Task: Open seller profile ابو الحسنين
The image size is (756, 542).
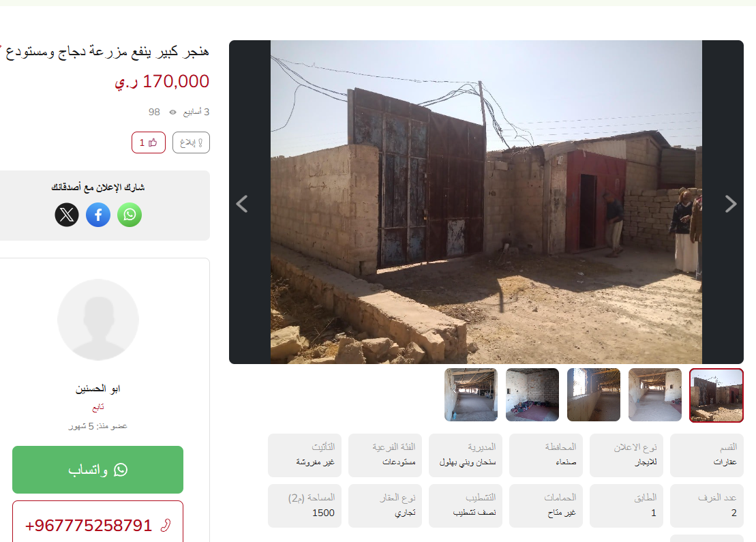Action: (98, 389)
